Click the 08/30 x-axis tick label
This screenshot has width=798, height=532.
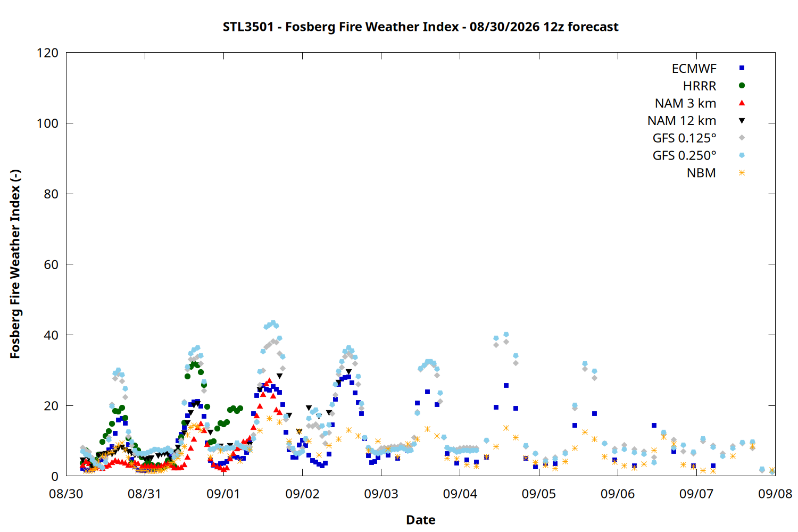(66, 494)
